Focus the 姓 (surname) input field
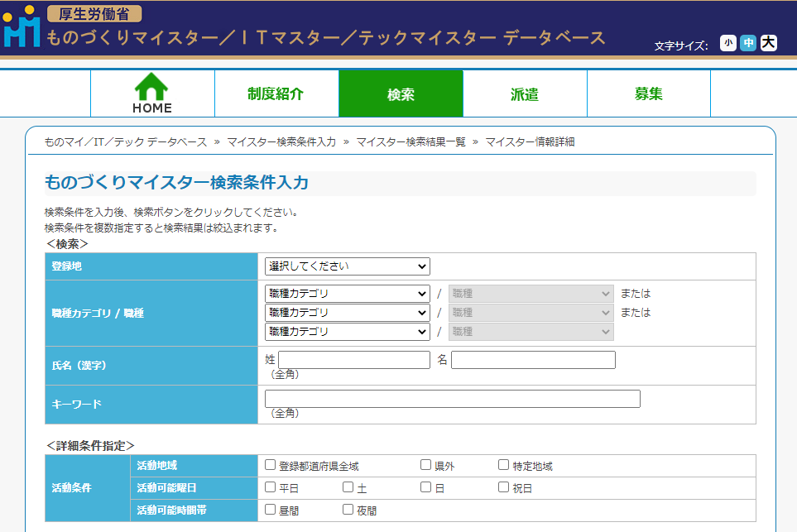Screen dimensions: 797x532 click(x=353, y=360)
